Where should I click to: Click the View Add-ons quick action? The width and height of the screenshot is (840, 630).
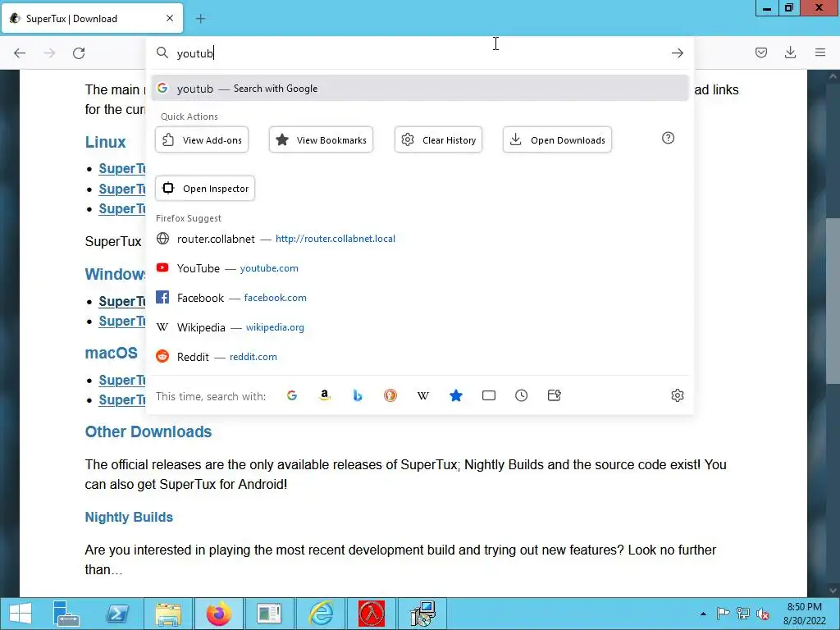tap(202, 139)
